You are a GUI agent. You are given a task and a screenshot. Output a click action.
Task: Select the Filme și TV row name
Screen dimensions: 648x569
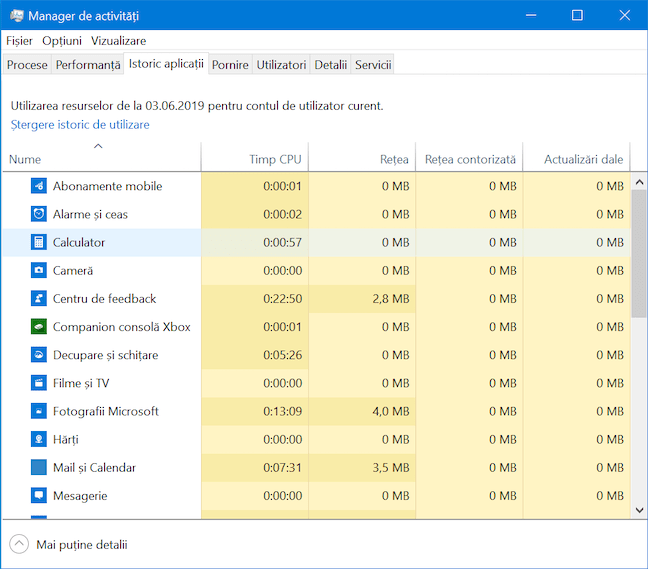point(81,383)
